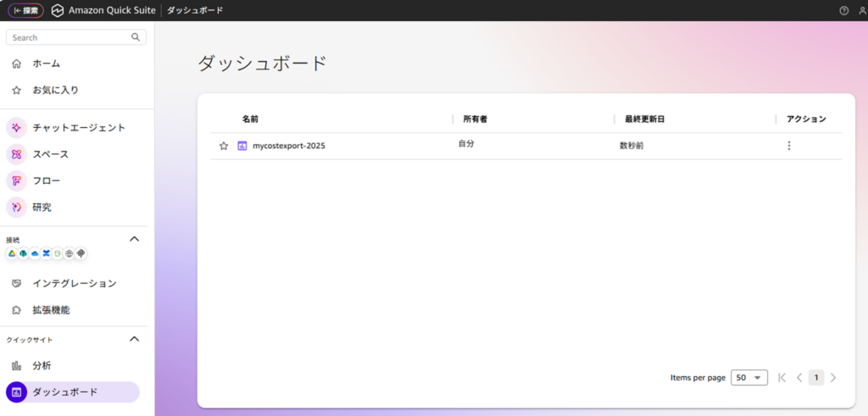Click the search magnifier icon in sidebar
Viewport: 868px width, 416px height.
(x=136, y=37)
